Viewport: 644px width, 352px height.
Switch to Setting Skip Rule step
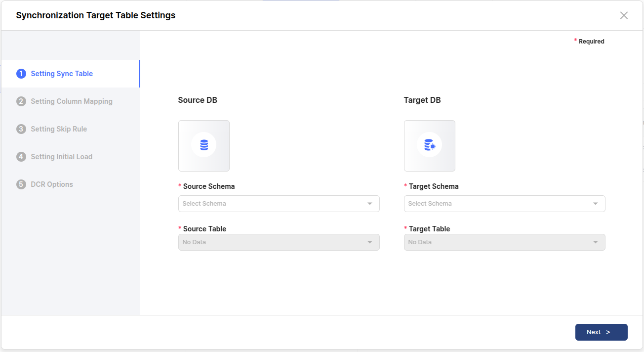point(59,129)
